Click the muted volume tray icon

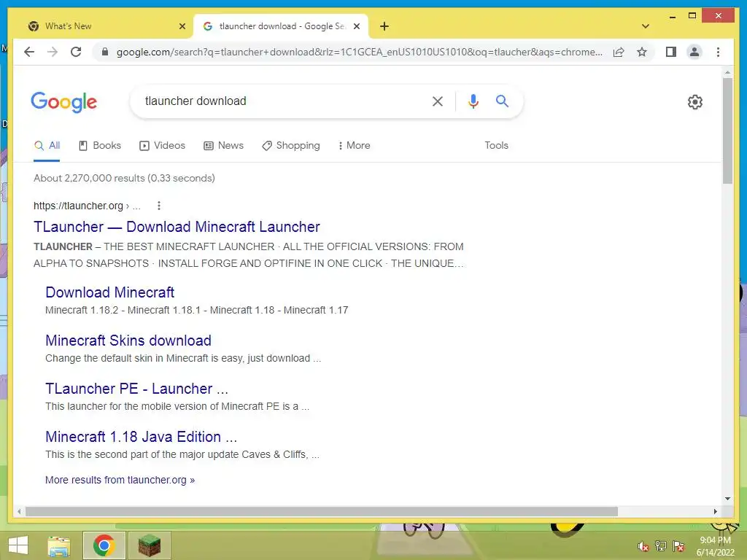643,546
